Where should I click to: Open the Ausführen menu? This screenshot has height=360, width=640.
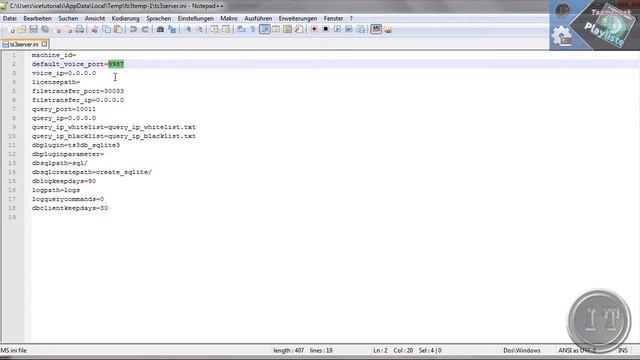(x=258, y=18)
